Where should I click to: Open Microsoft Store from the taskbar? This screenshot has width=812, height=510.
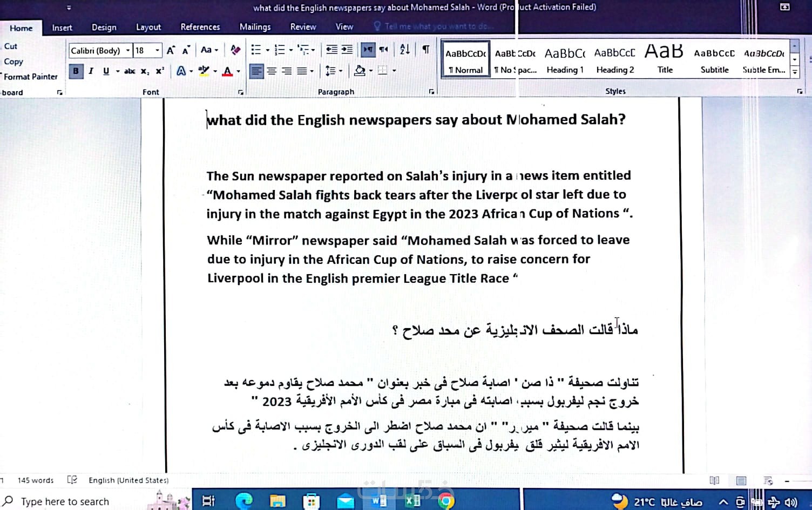click(x=311, y=501)
